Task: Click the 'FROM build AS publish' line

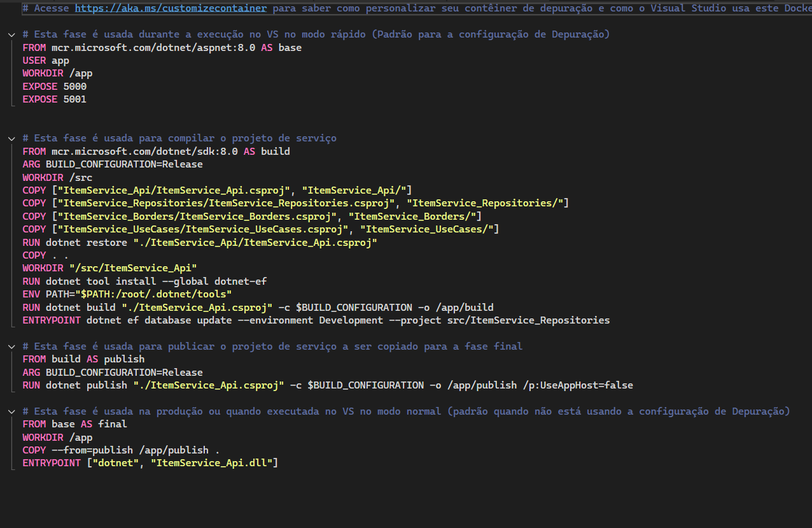Action: 83,359
